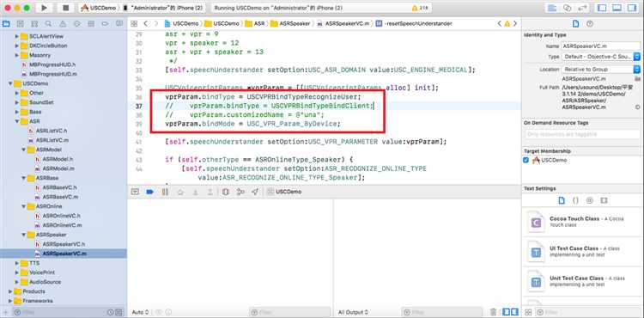Show the Quick Help inspector
Screen dimensions: 644x318
coord(590,24)
